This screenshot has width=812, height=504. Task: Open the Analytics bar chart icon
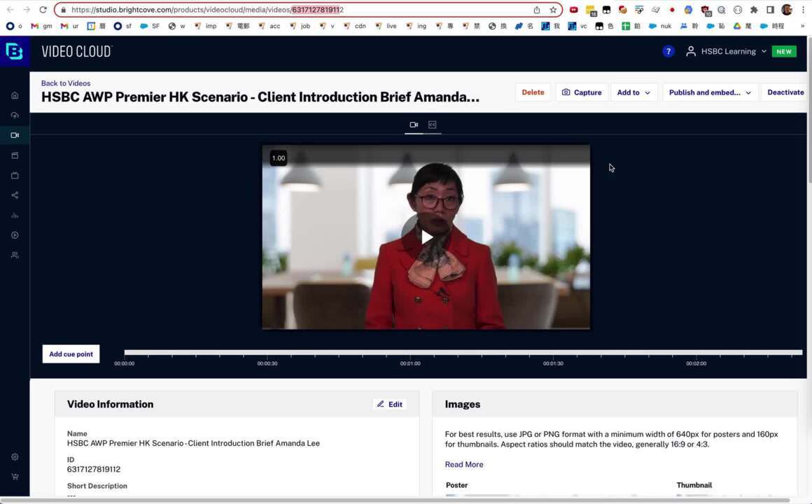15,216
